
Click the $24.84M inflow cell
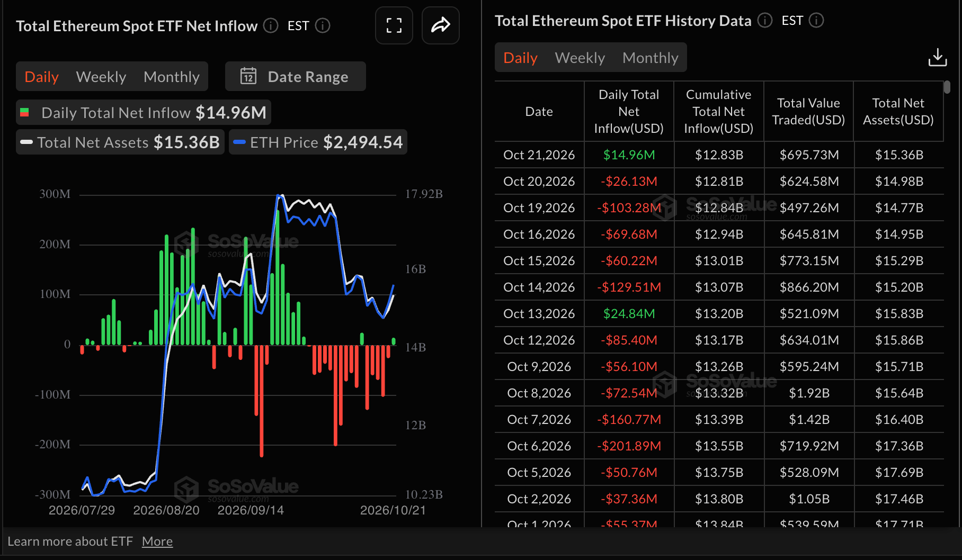point(629,313)
